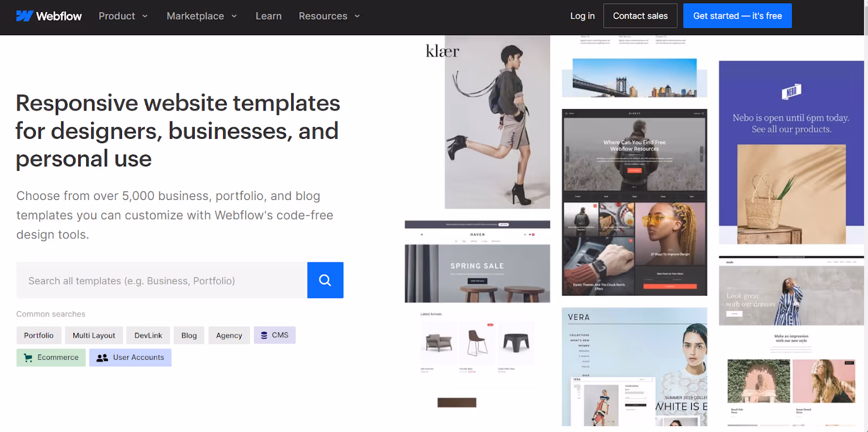Open the Vera fashion template thumbnail
The width and height of the screenshot is (868, 432).
(x=635, y=367)
